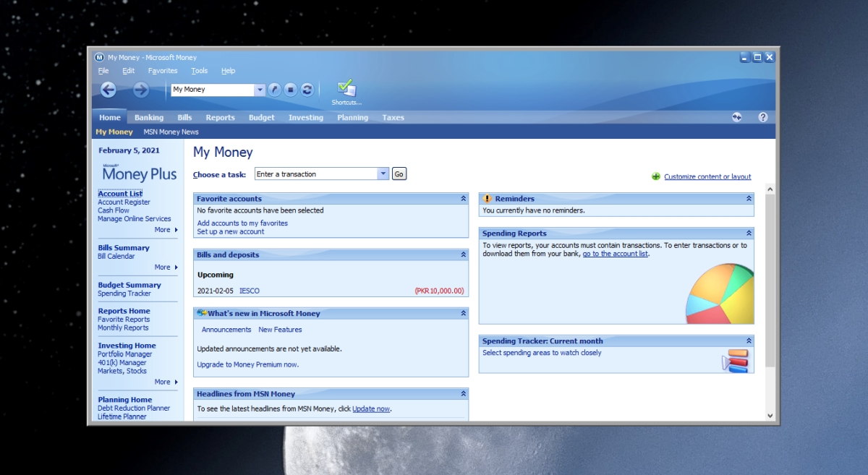Click the Spending Tracker bars graphic
The height and width of the screenshot is (475, 868).
(x=736, y=360)
